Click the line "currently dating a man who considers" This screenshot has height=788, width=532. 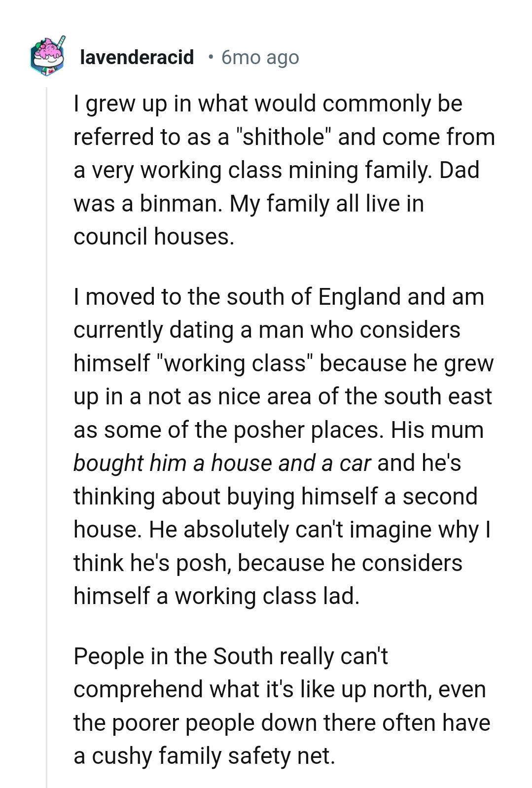[267, 330]
